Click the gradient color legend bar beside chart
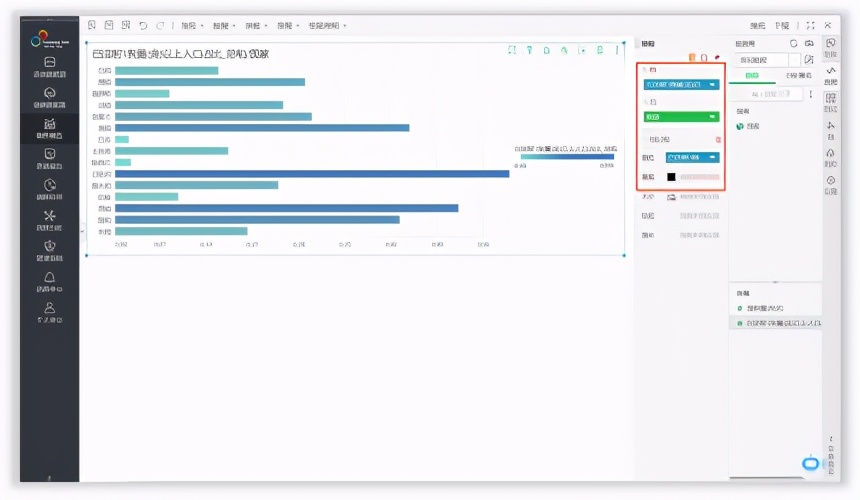Image resolution: width=860 pixels, height=500 pixels. [x=567, y=157]
